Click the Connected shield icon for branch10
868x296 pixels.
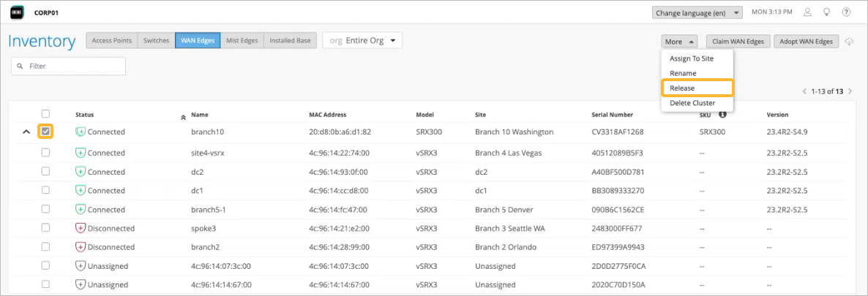(x=81, y=132)
